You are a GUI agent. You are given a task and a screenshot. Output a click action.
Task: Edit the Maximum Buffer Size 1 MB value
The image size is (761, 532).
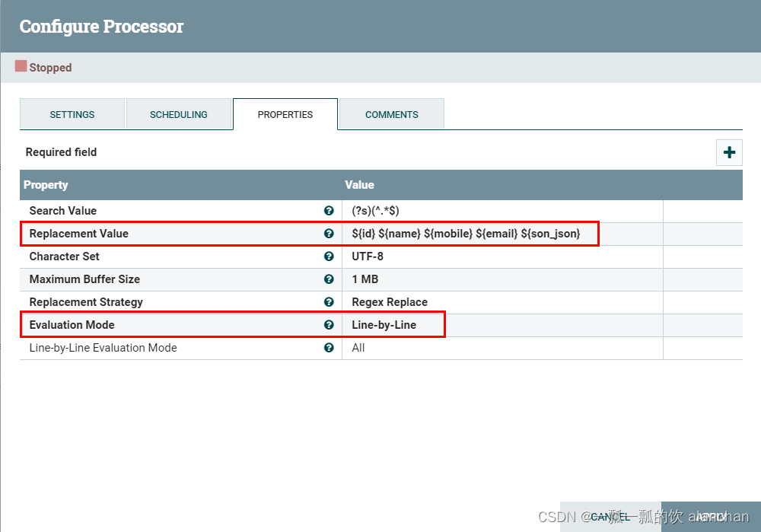(502, 279)
